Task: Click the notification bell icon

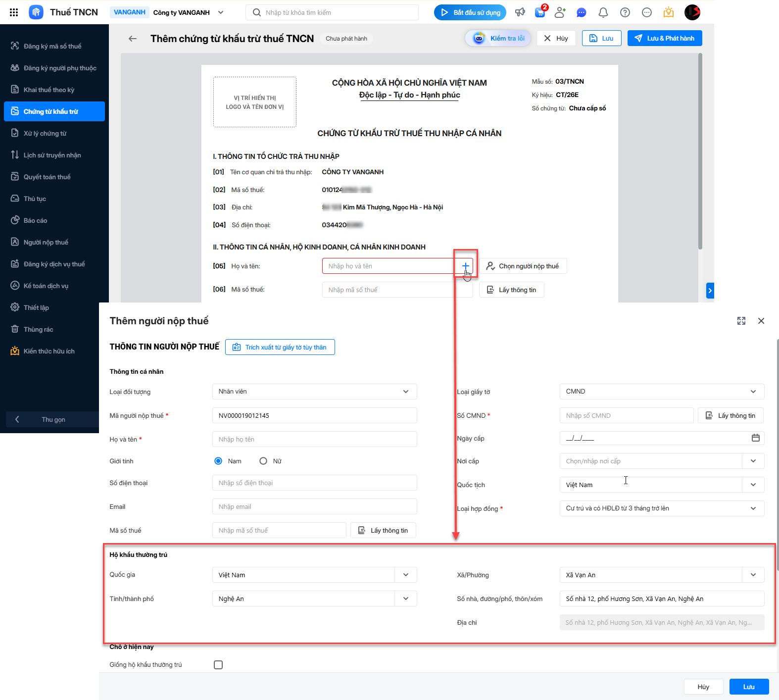Action: coord(603,12)
